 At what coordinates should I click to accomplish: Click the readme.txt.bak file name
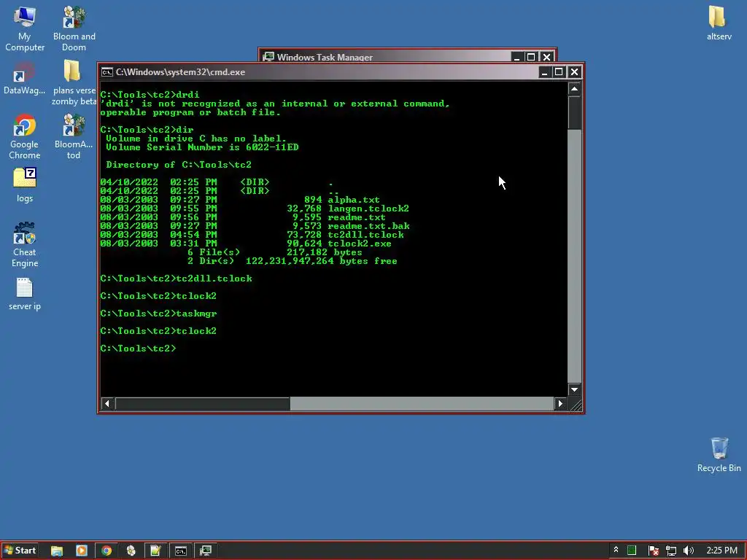coord(368,226)
